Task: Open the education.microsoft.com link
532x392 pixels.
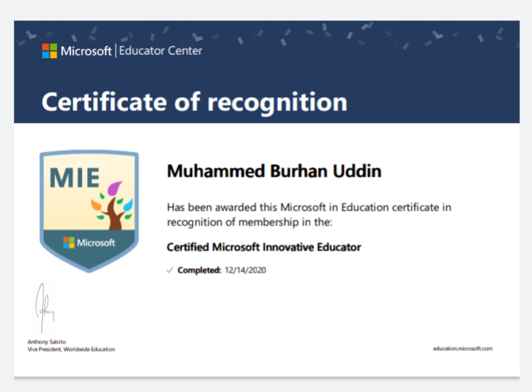Action: pyautogui.click(x=463, y=349)
